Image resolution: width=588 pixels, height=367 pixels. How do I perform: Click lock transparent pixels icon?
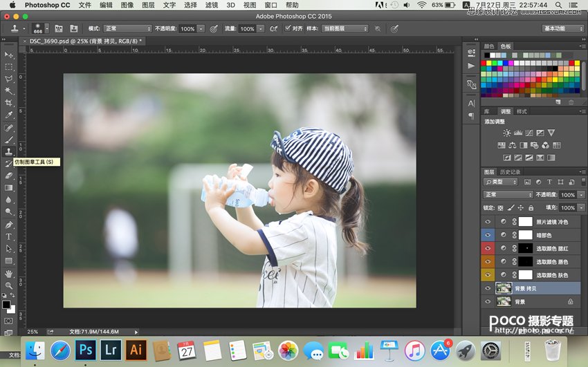(x=500, y=208)
